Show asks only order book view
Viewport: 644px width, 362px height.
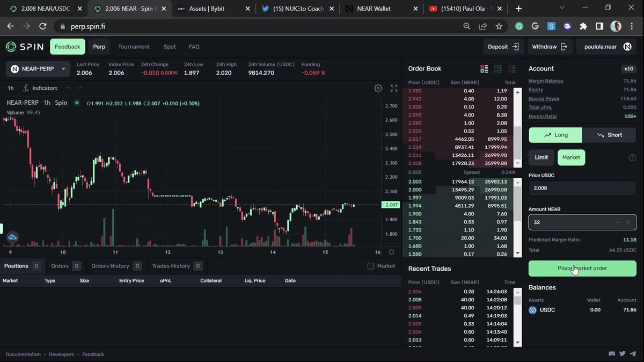click(511, 69)
